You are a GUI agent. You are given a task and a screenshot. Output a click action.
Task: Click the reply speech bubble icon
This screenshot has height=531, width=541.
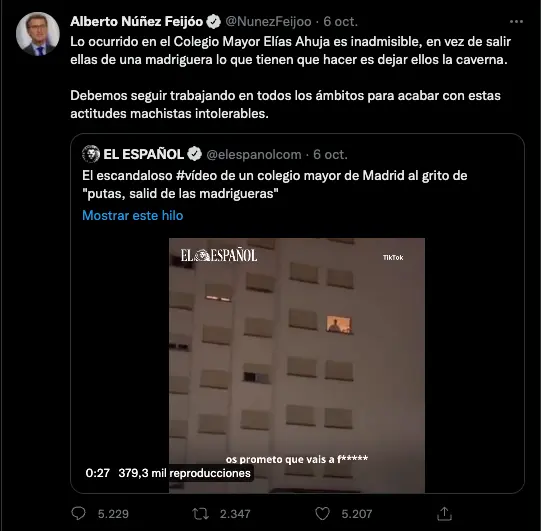[x=78, y=514]
